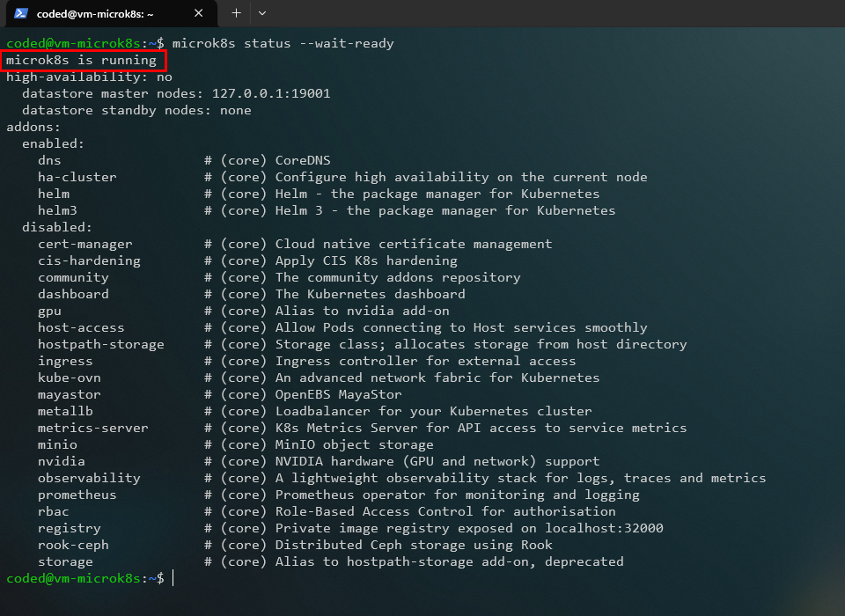Click the 'prometheus' addon name
Image resolution: width=845 pixels, height=616 pixels.
(77, 495)
